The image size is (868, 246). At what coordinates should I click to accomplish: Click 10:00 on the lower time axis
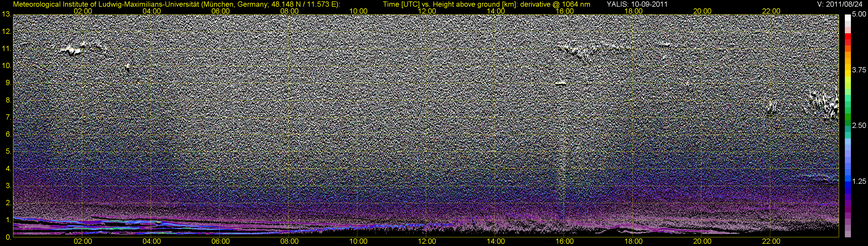358,241
